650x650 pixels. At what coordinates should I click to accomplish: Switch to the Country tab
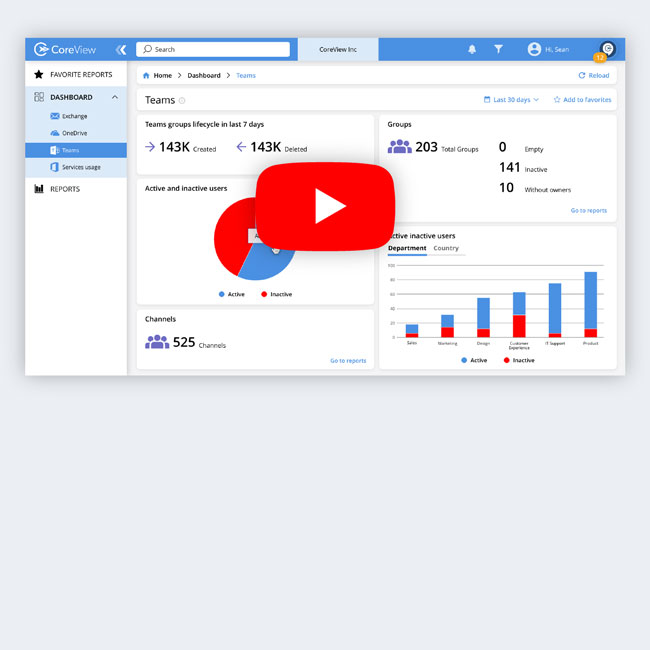point(446,248)
